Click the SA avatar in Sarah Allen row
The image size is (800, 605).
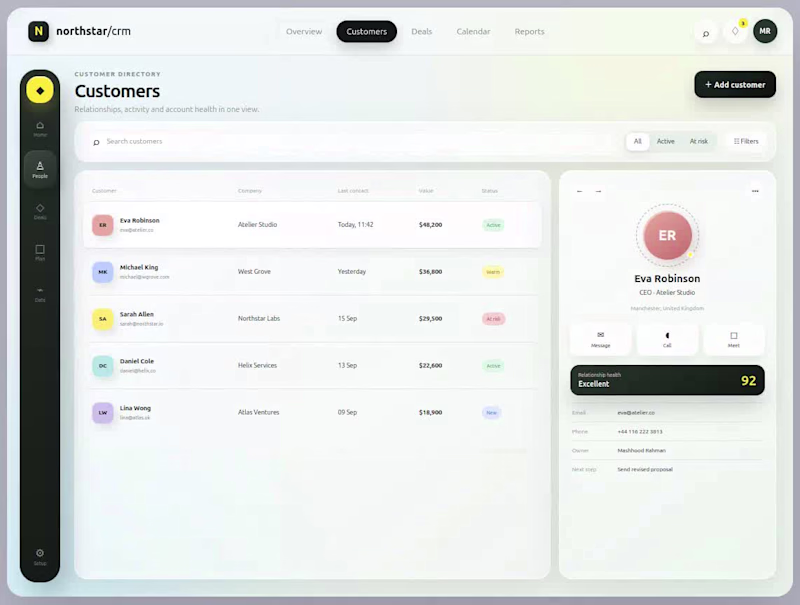tap(103, 319)
